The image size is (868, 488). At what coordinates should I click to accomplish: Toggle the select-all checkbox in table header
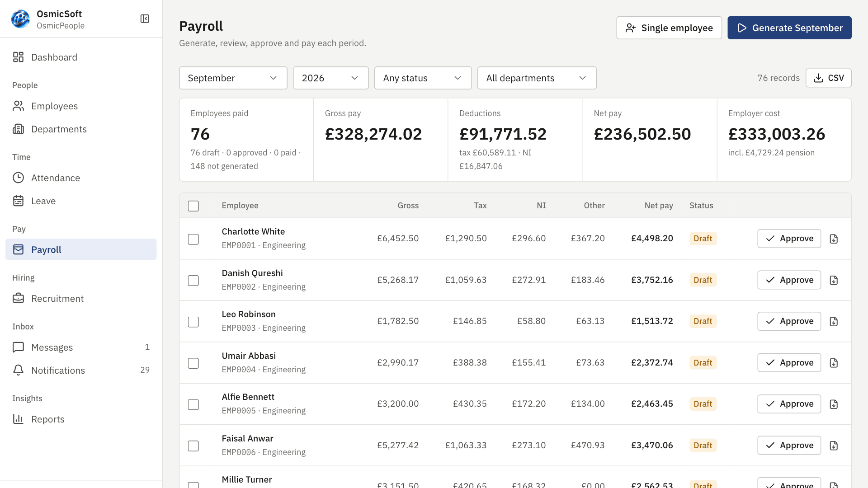[193, 206]
